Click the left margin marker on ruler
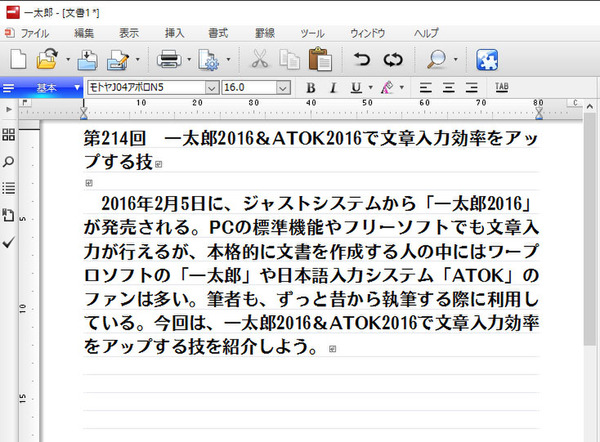This screenshot has height=442, width=600. pyautogui.click(x=83, y=113)
